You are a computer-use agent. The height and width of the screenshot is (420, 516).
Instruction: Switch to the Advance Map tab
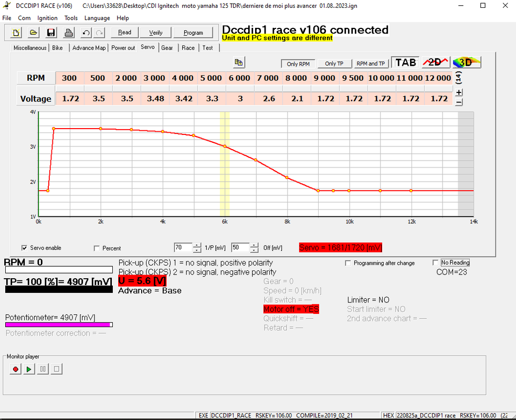pos(89,48)
